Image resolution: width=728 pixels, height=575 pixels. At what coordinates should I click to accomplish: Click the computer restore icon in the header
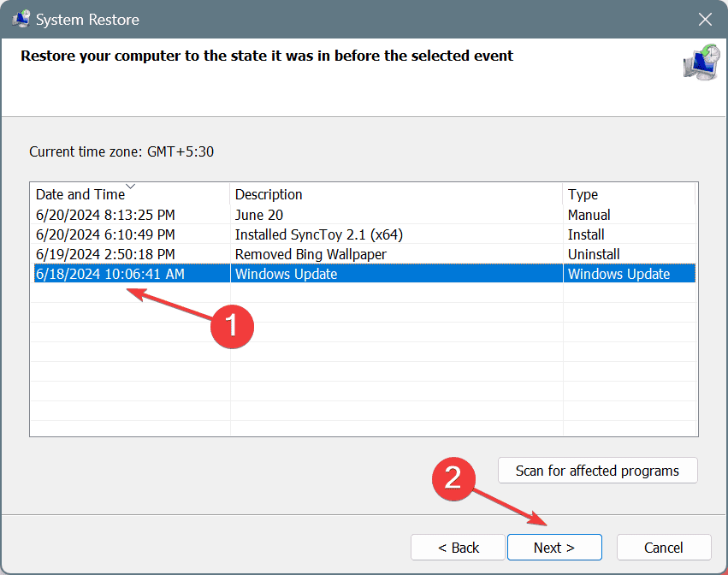click(701, 64)
